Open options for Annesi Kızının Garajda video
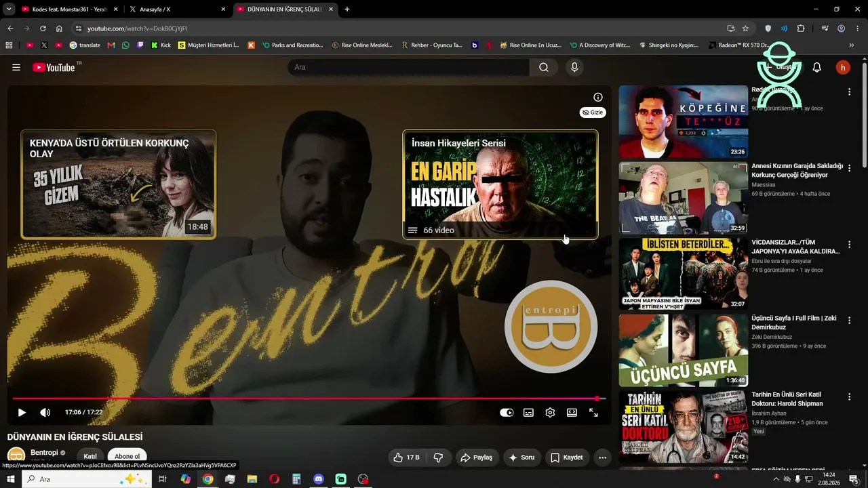Image resolution: width=868 pixels, height=488 pixels. 849,168
